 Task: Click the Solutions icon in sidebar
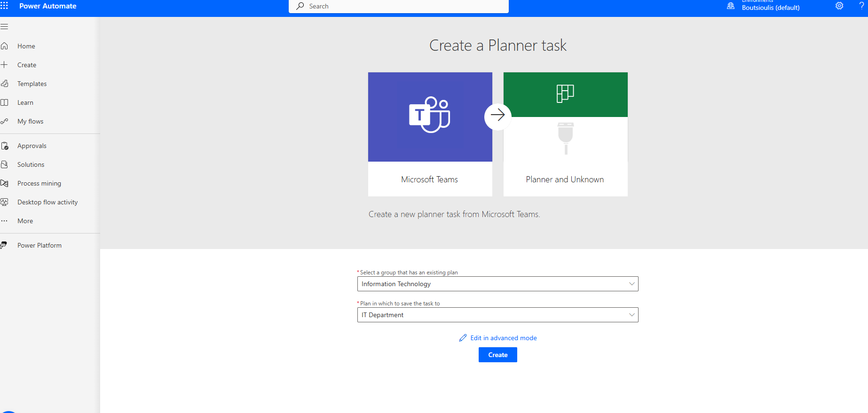click(x=4, y=164)
